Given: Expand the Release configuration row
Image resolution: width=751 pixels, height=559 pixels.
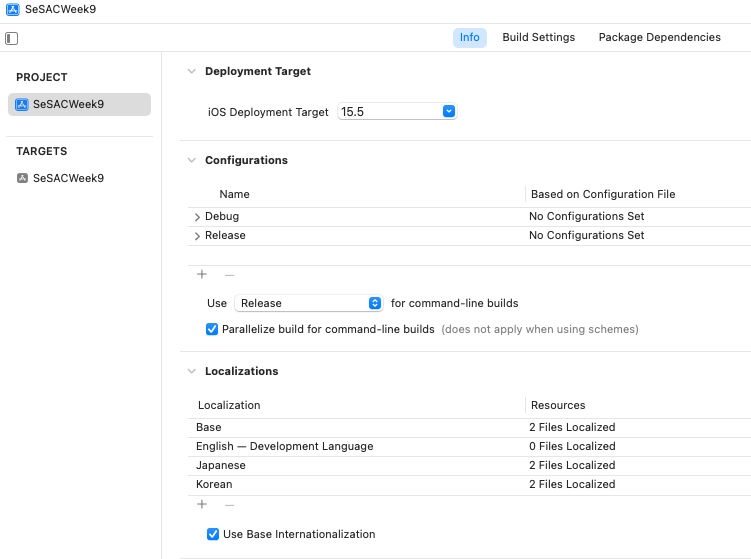Looking at the screenshot, I should point(197,236).
